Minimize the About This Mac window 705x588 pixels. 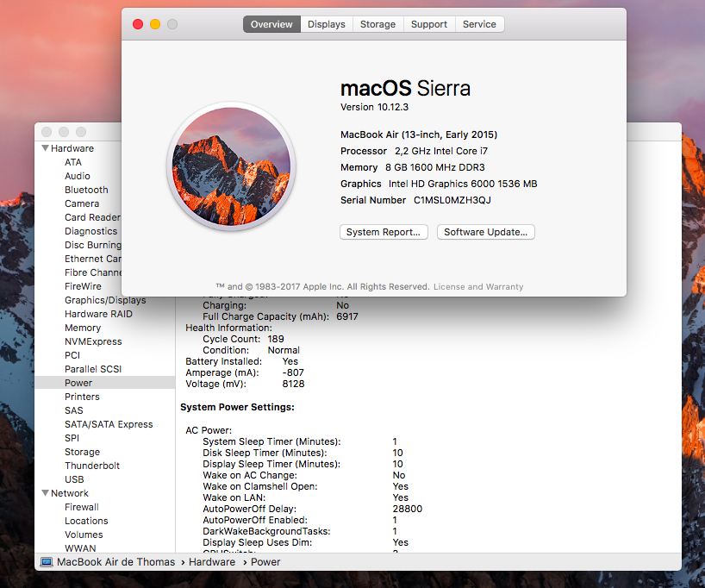pyautogui.click(x=155, y=24)
